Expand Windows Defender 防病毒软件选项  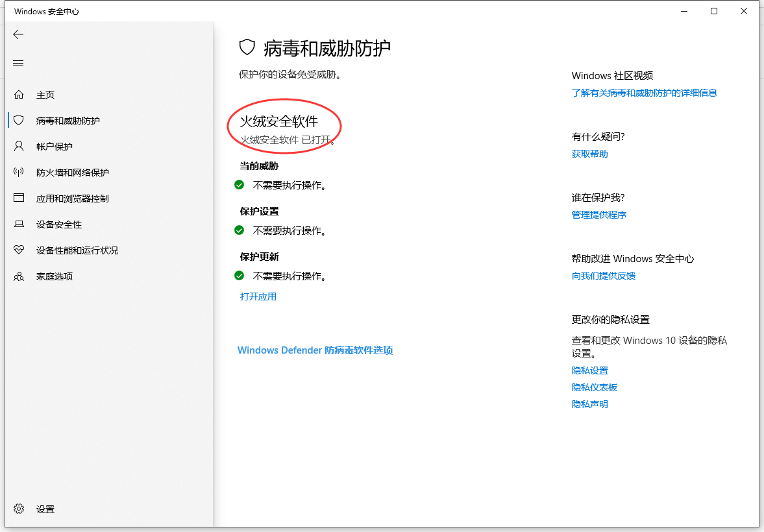click(x=315, y=350)
